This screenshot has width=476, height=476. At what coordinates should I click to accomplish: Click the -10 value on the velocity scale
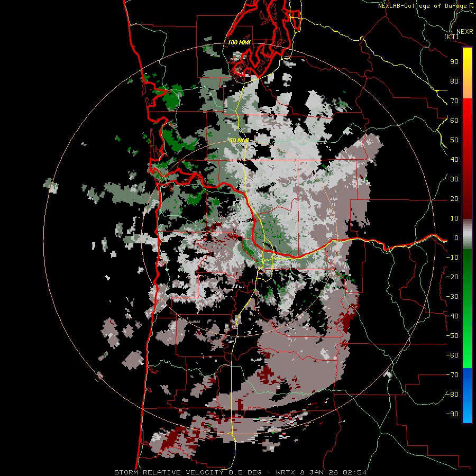pos(452,258)
